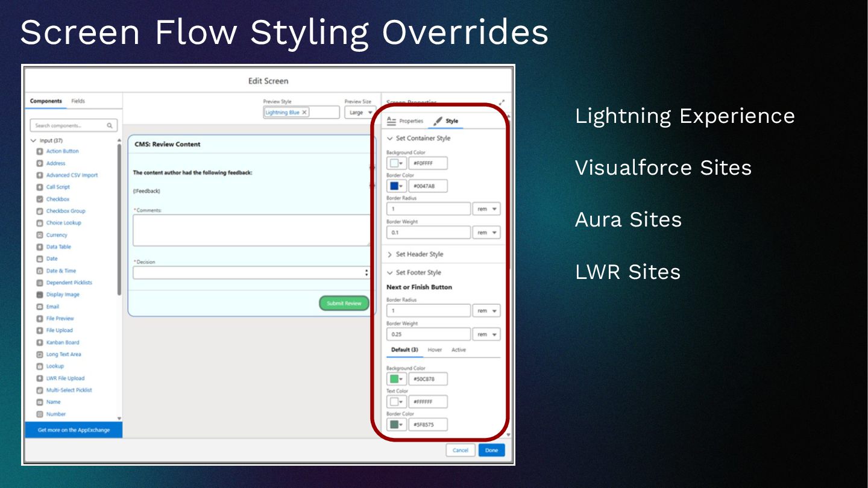Select the Currency component icon

40,235
